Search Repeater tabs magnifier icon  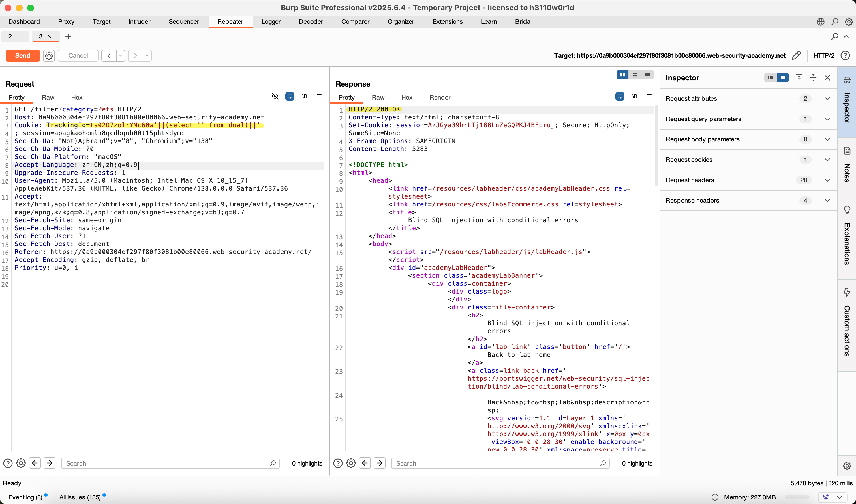[834, 36]
